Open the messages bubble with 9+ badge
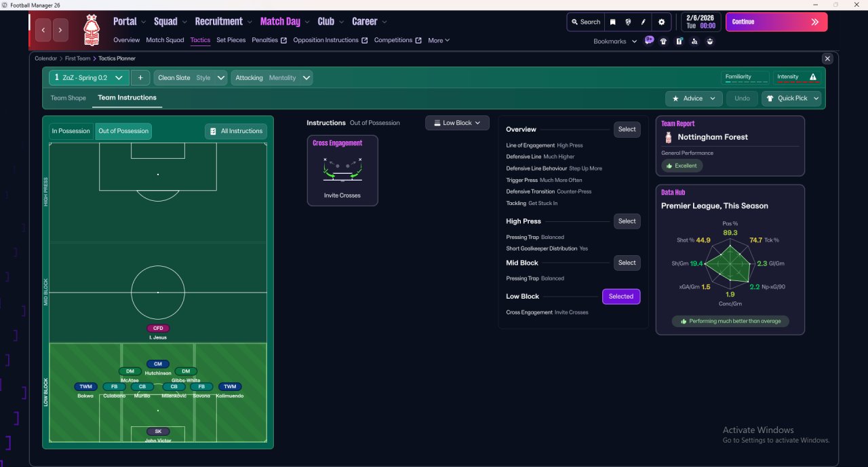Viewport: 868px width, 467px height. coord(650,41)
